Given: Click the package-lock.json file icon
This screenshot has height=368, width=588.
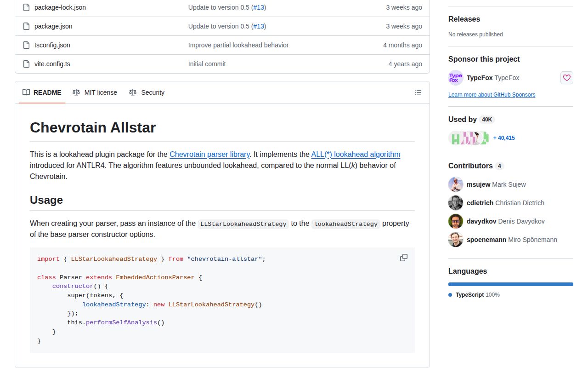Looking at the screenshot, I should point(26,7).
